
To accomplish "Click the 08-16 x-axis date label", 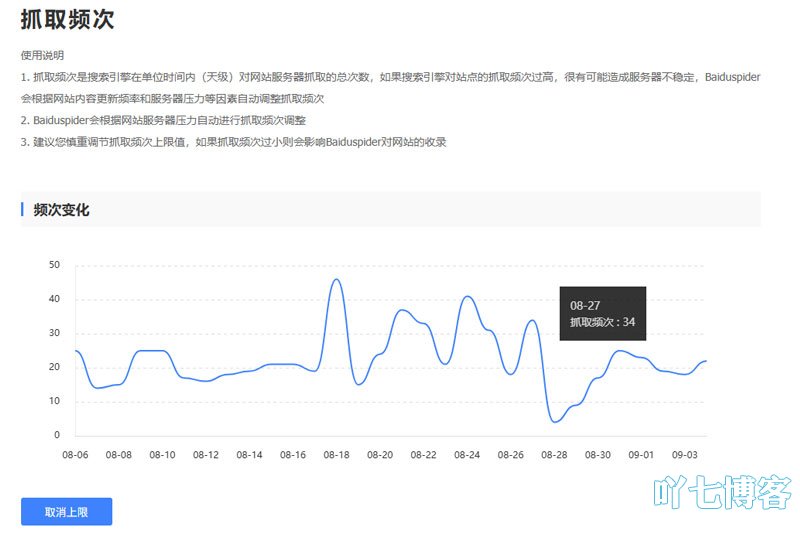I will coord(293,454).
